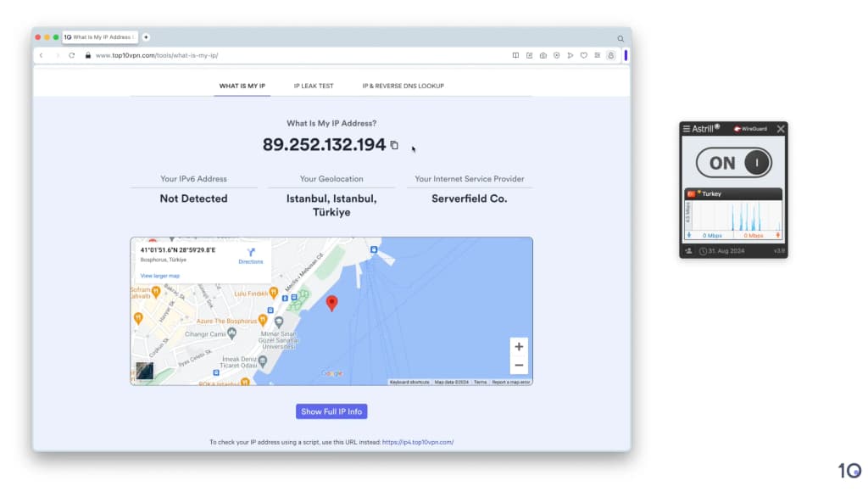Switch to the IP LEAK TEST tab
Screen dimensions: 868x492
click(314, 86)
